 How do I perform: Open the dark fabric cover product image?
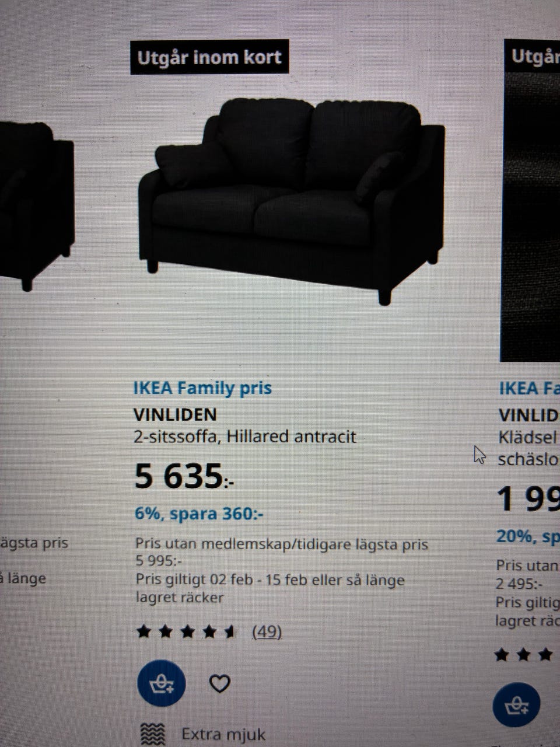coord(531,216)
